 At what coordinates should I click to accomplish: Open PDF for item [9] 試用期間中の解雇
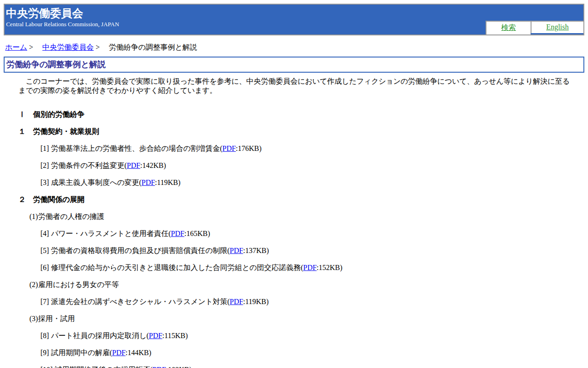pos(119,353)
